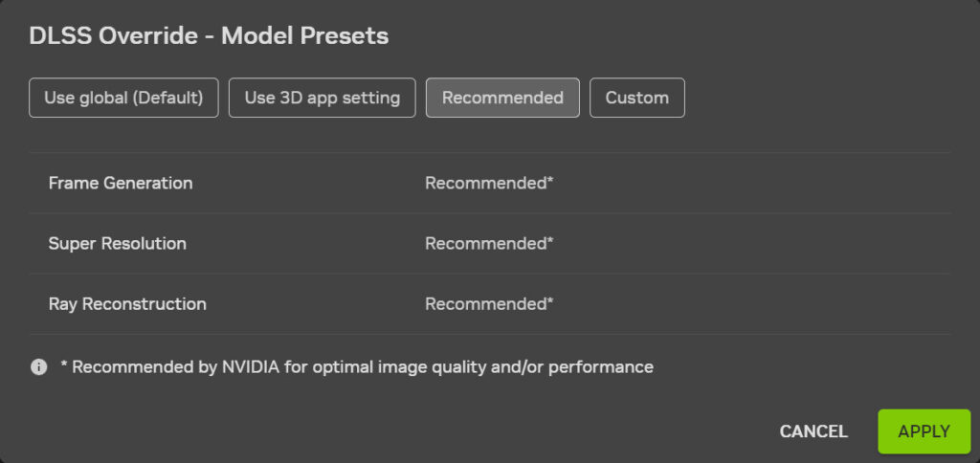Open Frame Generation's Recommended value
Image resolution: width=980 pixels, height=463 pixels.
(489, 183)
